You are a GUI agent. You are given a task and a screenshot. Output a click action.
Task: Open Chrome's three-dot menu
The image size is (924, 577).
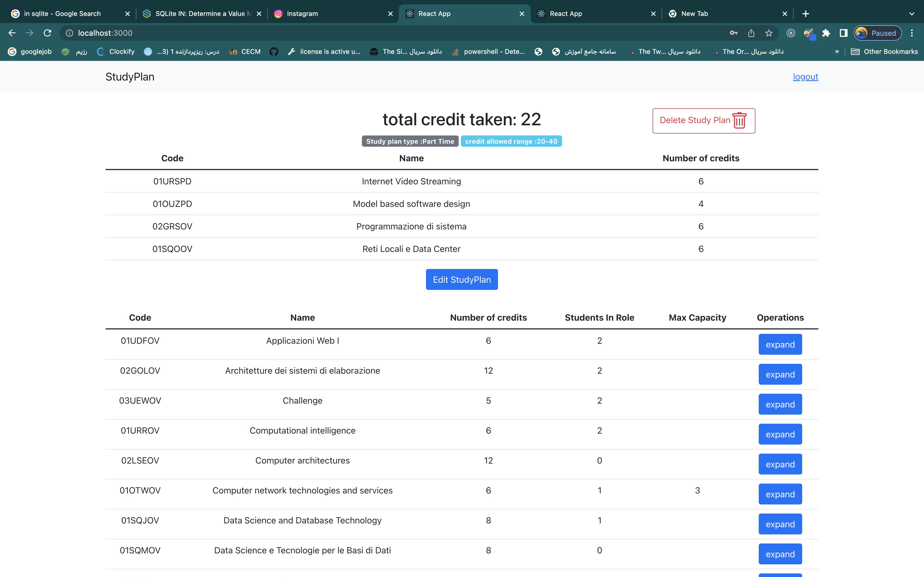click(912, 33)
